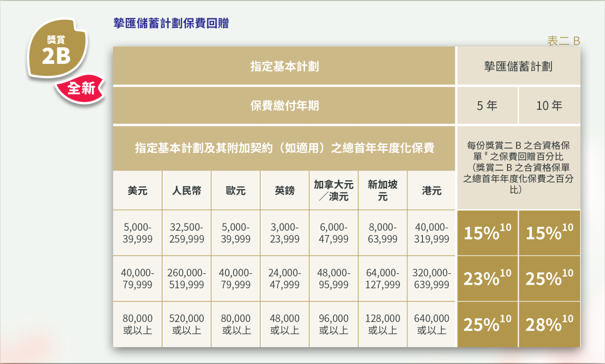Click the 23% rebate cell
605x364 pixels.
487,278
